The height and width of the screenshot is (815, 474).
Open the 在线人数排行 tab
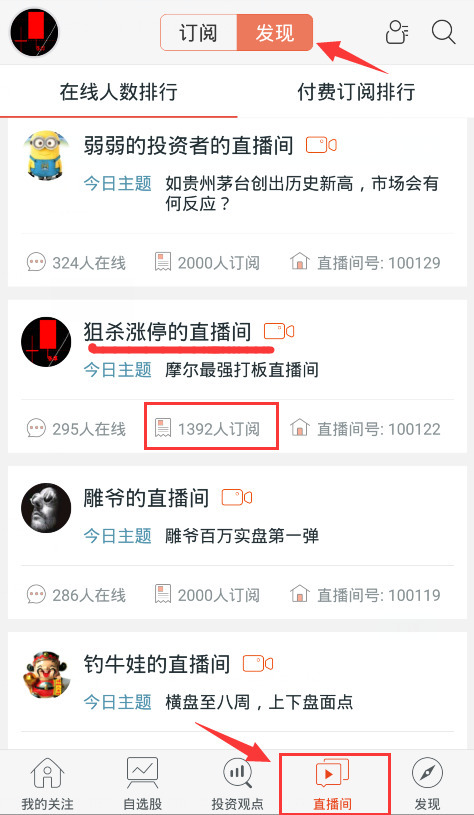(118, 92)
